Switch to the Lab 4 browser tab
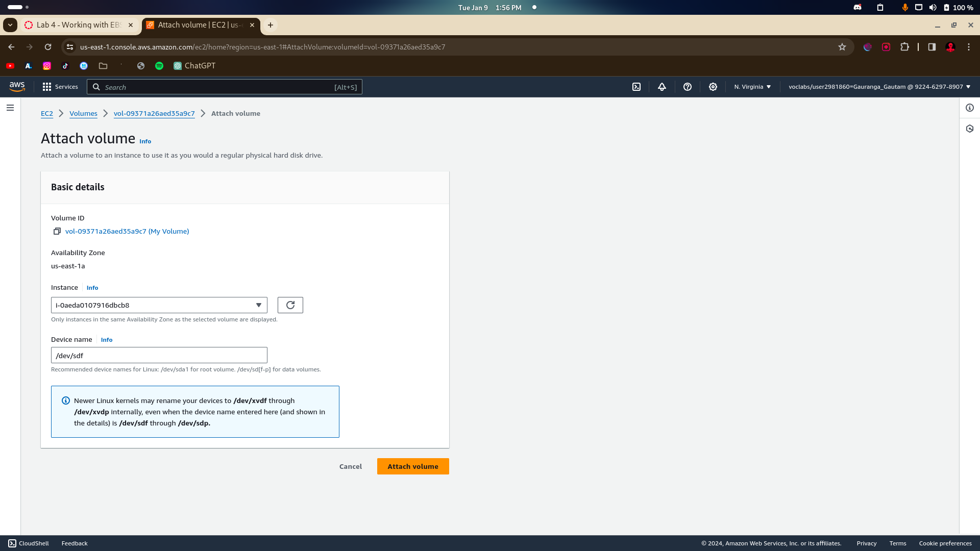Screen dimensions: 980x551 tap(78, 25)
